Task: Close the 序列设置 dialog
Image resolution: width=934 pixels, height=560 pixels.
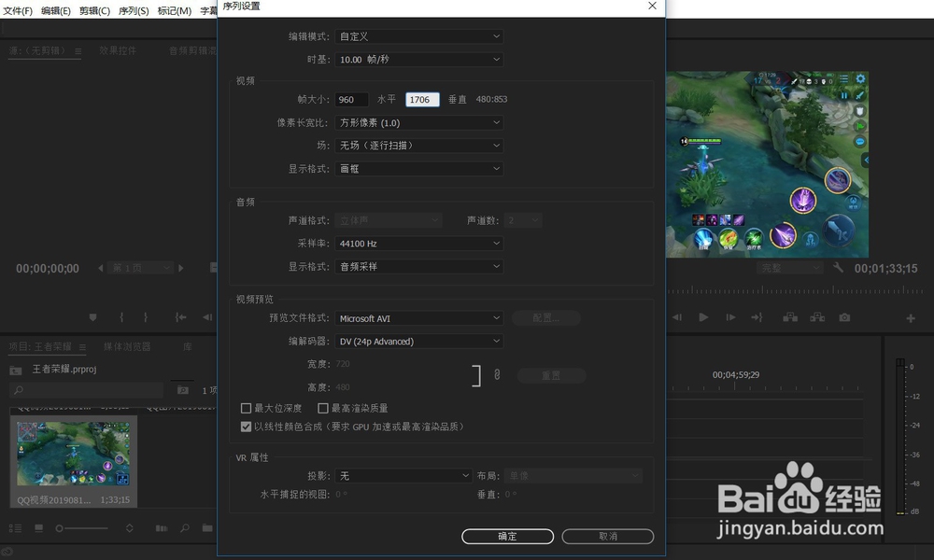Action: tap(652, 6)
